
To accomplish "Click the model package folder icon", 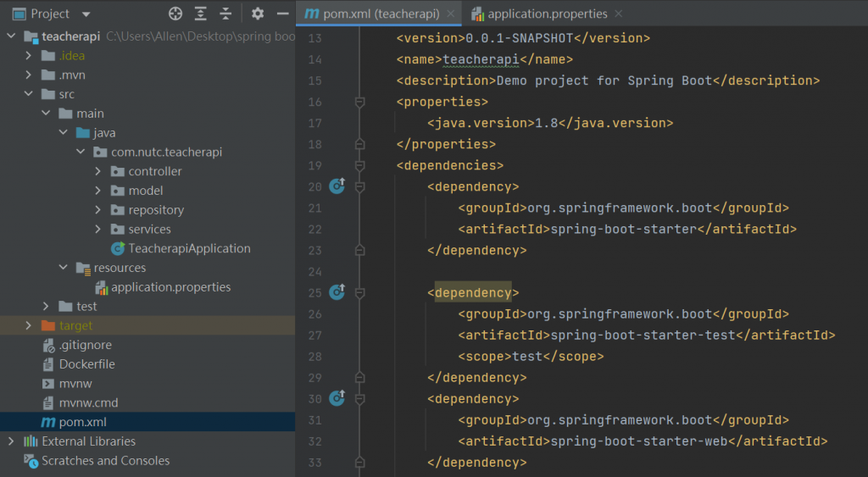I will 117,191.
